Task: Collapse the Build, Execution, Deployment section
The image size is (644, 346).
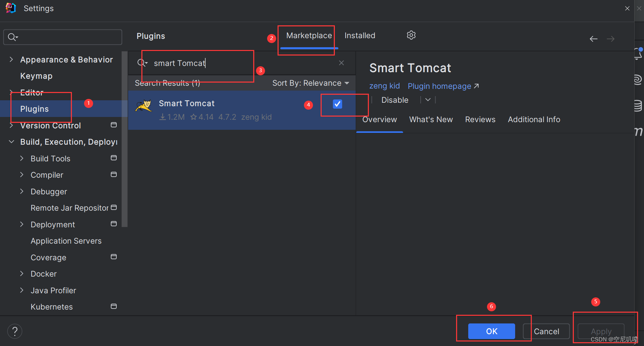Action: (x=11, y=142)
